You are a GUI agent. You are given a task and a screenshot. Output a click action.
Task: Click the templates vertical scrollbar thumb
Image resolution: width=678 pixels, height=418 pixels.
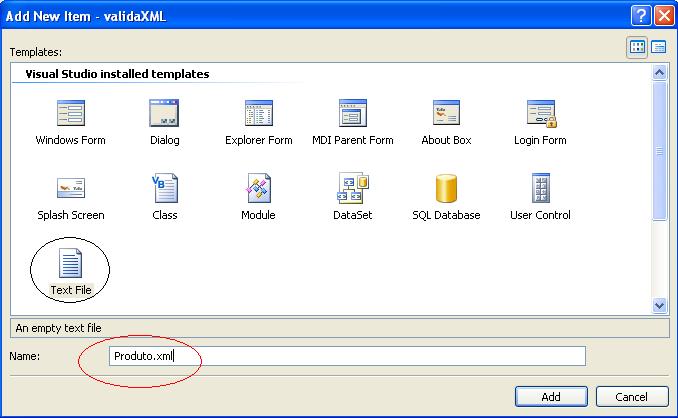tap(659, 151)
